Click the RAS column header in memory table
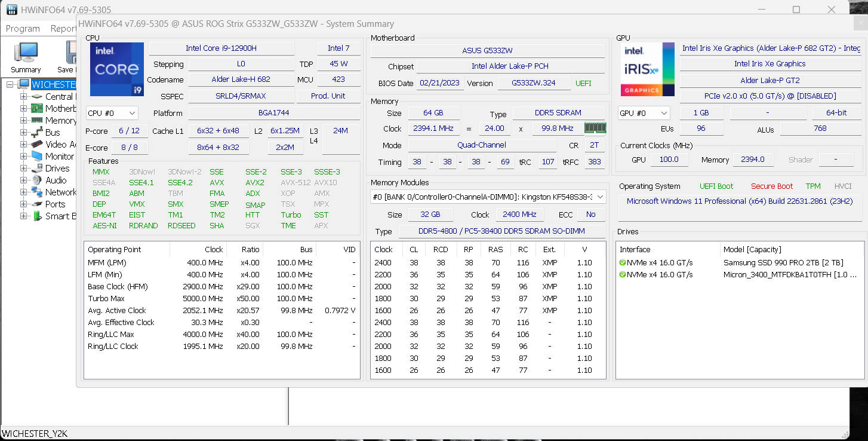The image size is (868, 441). tap(495, 250)
